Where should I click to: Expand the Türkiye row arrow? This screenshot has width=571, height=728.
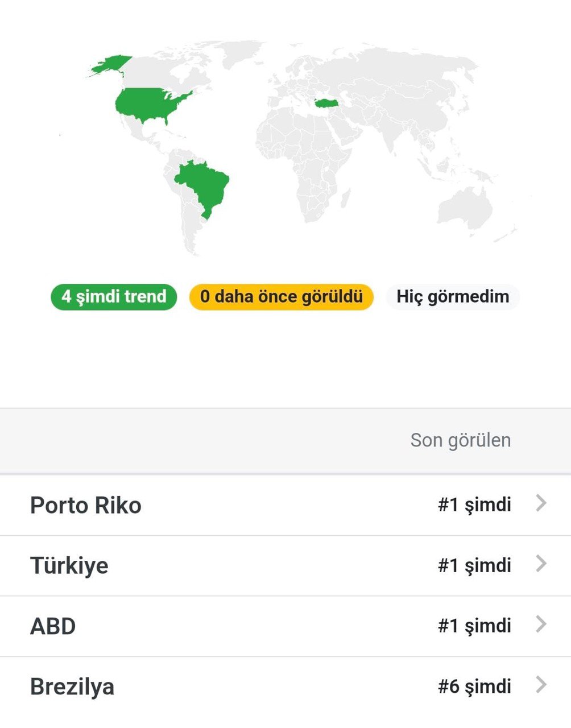[541, 564]
